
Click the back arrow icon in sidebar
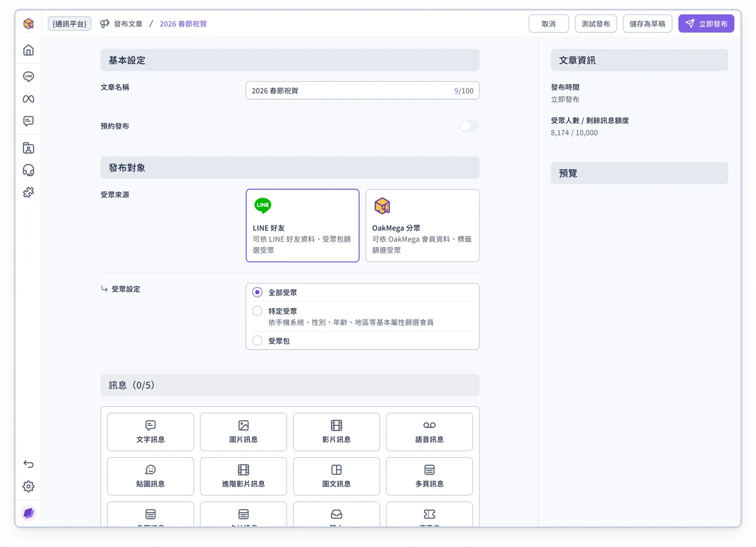(x=28, y=464)
